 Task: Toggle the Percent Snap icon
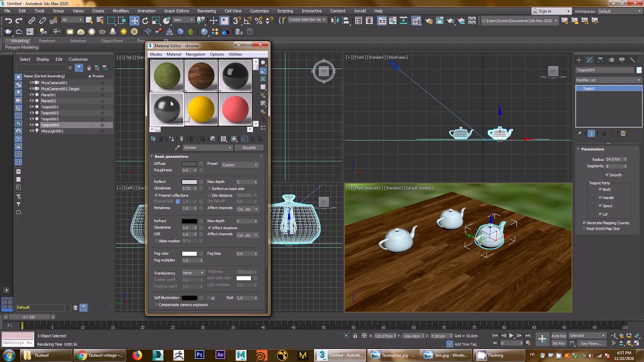(x=259, y=21)
